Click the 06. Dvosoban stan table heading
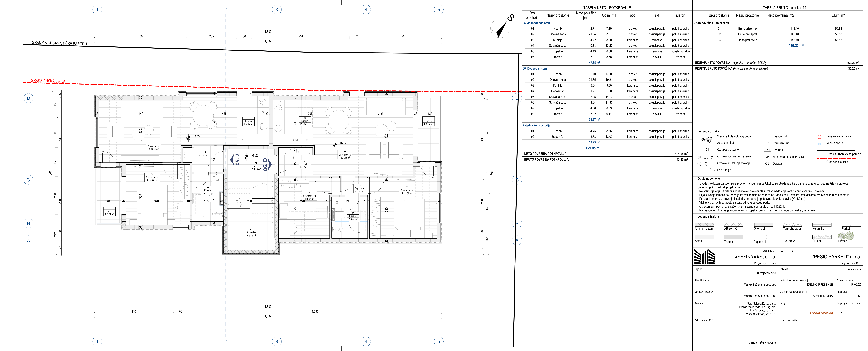The image size is (868, 351). pyautogui.click(x=535, y=68)
